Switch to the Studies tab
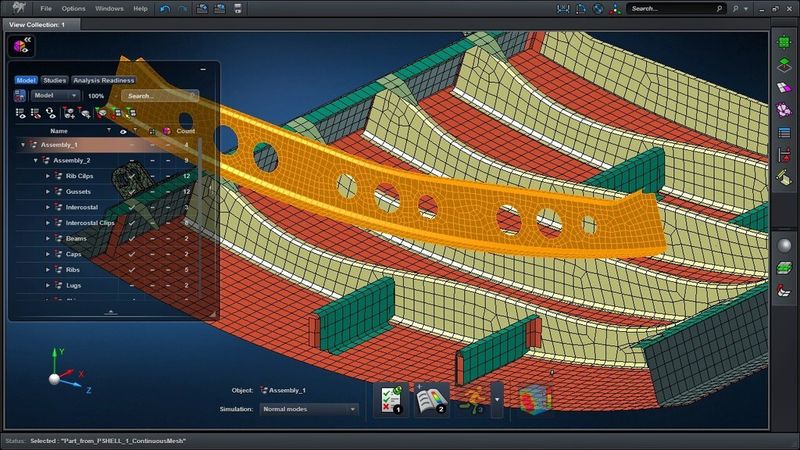This screenshot has width=800, height=450. 55,81
